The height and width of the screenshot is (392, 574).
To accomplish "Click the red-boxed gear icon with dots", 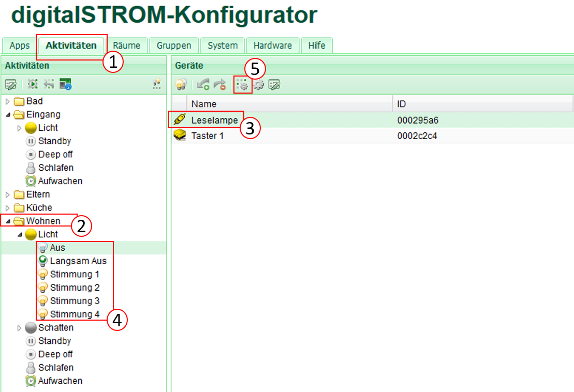I will pos(243,84).
